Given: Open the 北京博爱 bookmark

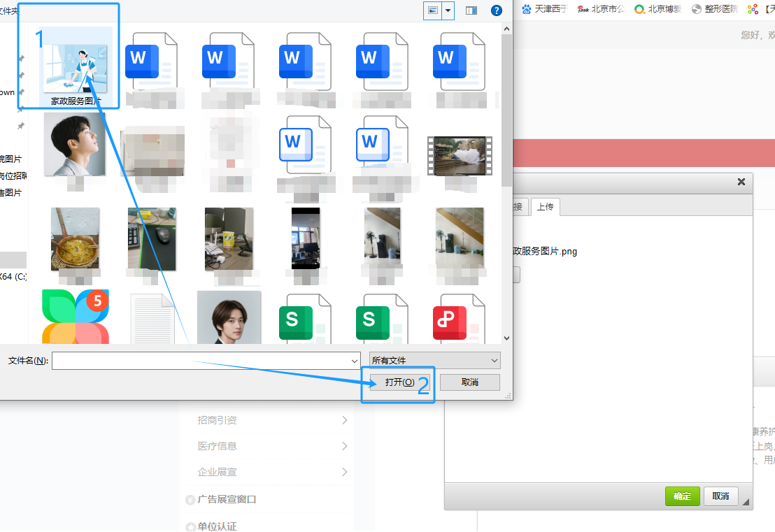Looking at the screenshot, I should pyautogui.click(x=657, y=9).
